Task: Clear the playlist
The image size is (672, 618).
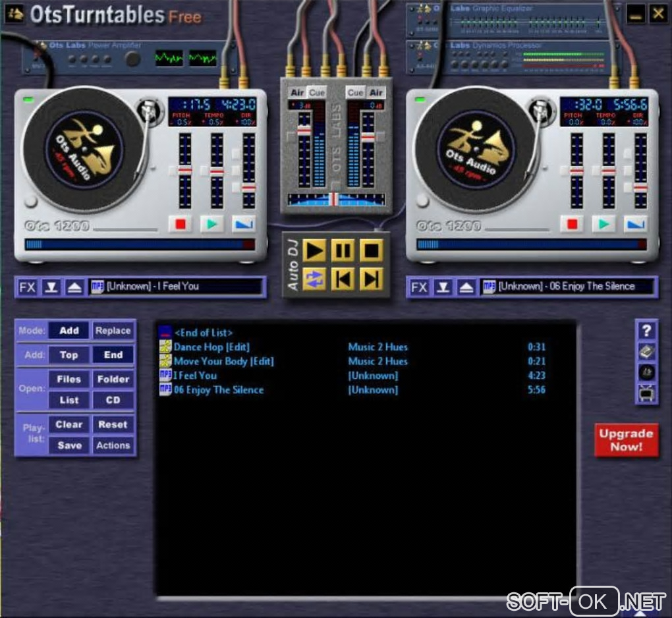Action: pyautogui.click(x=69, y=425)
